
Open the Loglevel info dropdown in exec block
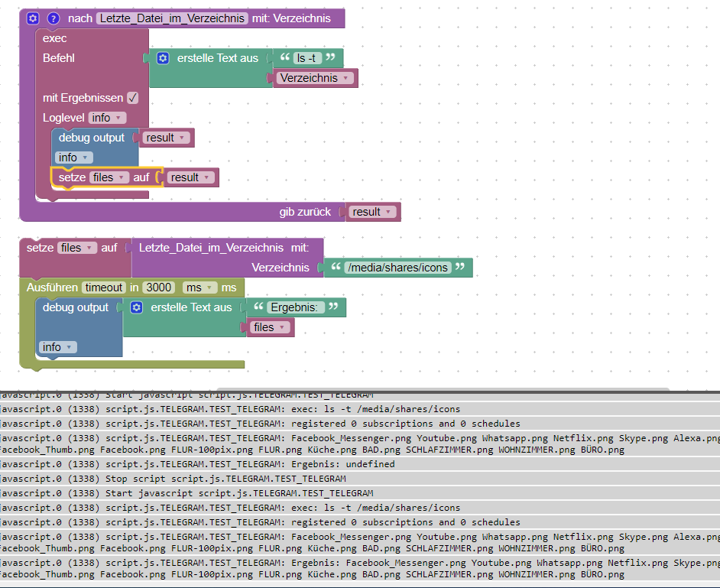(107, 118)
